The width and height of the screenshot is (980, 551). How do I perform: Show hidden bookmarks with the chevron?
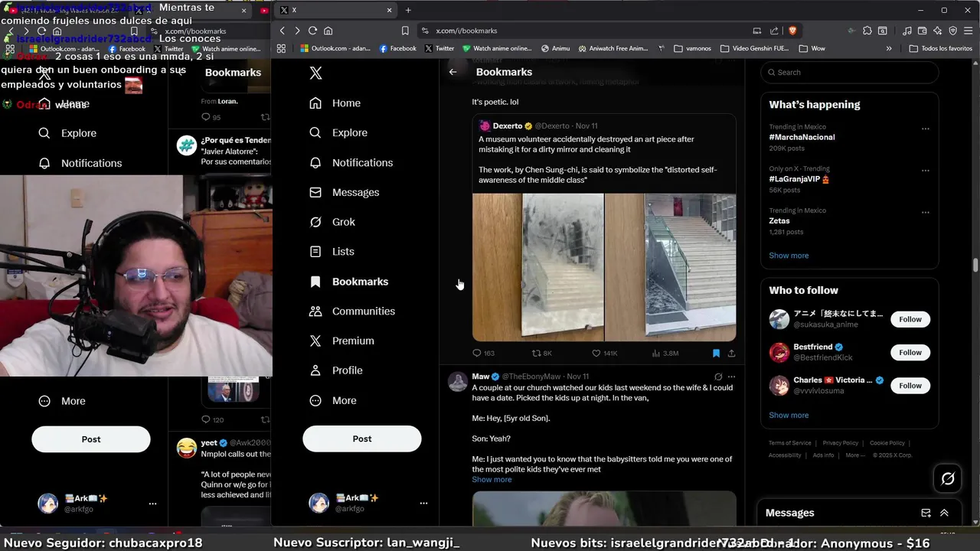(x=889, y=48)
